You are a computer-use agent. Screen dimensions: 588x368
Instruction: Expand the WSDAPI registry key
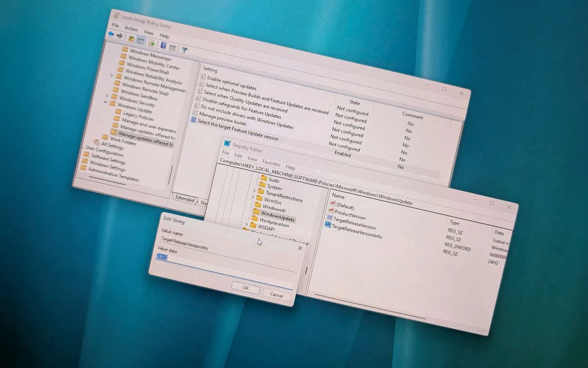pos(247,224)
